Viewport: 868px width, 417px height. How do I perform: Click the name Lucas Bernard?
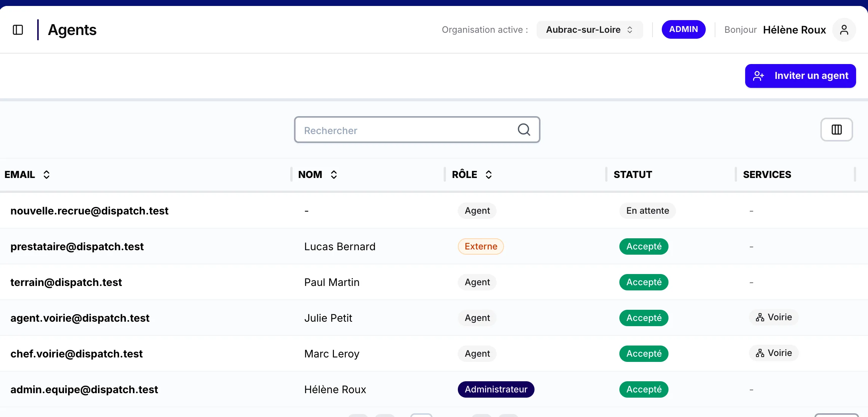(x=340, y=246)
